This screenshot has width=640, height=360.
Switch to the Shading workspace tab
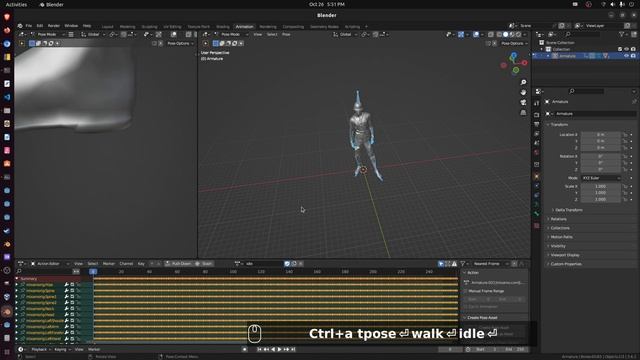click(223, 27)
